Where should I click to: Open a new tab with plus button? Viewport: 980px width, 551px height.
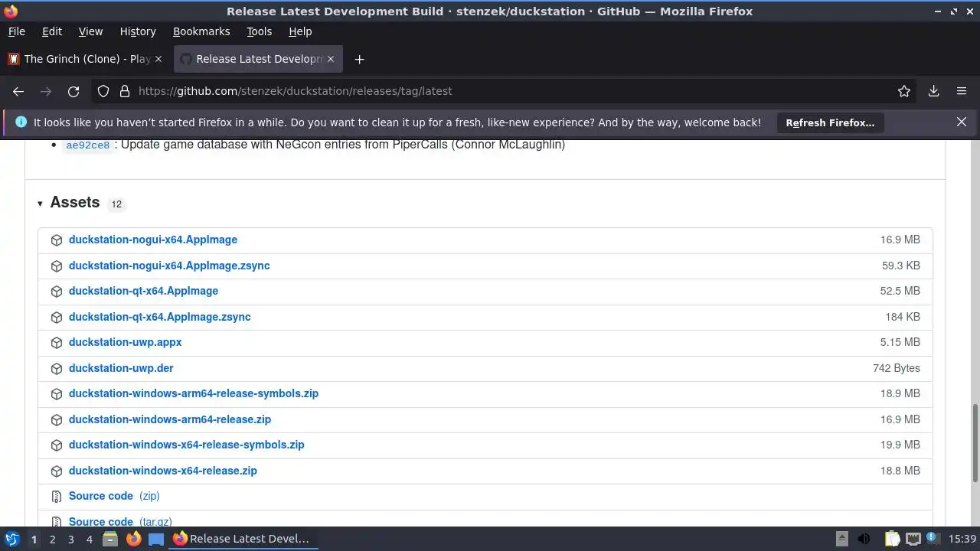click(359, 59)
